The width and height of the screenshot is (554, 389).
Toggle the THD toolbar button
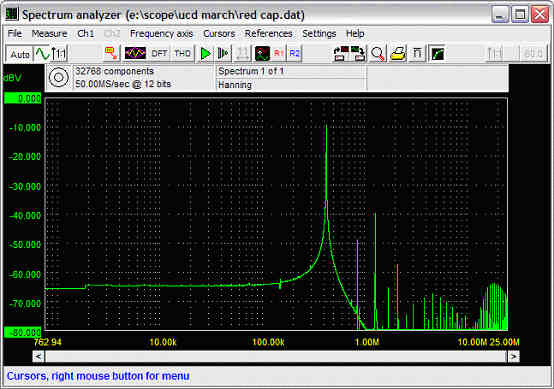tap(182, 54)
